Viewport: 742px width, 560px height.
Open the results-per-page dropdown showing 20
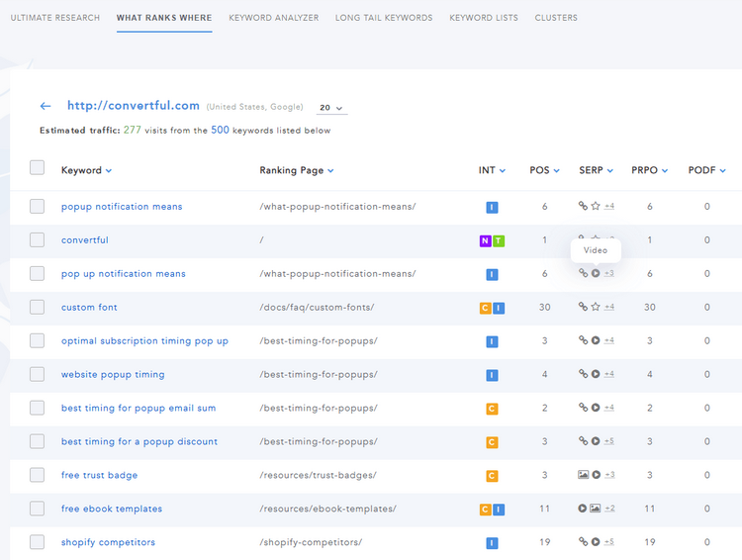pos(331,108)
